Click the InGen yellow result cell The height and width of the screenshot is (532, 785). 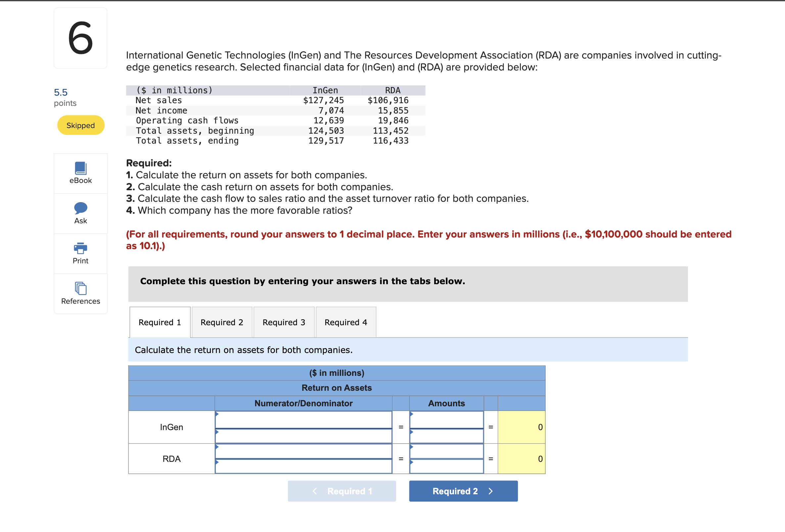521,427
